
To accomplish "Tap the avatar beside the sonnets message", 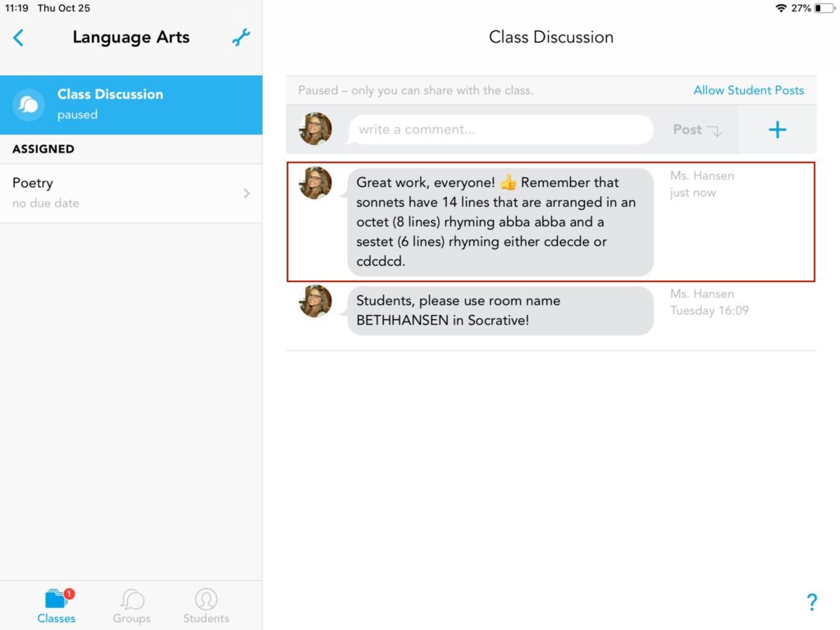I will tap(316, 183).
